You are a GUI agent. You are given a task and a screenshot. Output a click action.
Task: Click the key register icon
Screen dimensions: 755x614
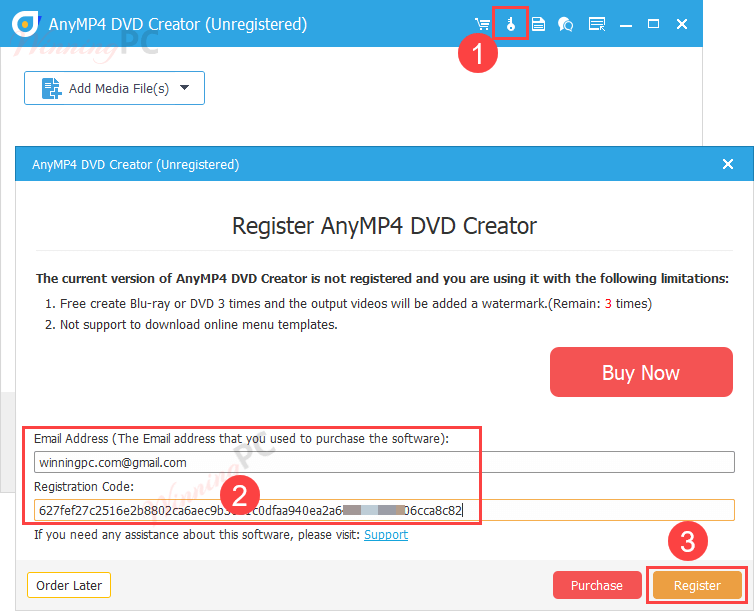511,24
